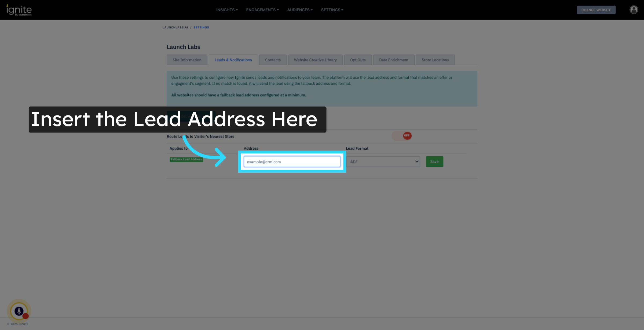Open the Settings dropdown in navbar
This screenshot has width=644, height=330.
pos(332,10)
